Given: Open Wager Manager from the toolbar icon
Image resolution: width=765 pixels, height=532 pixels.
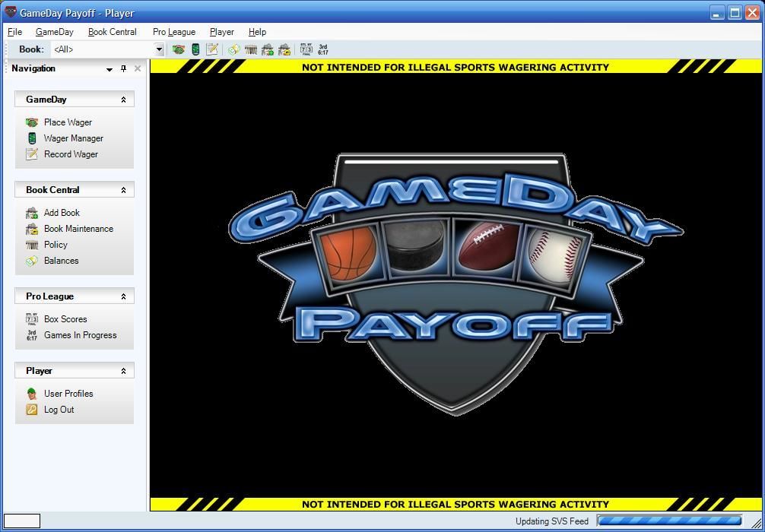Looking at the screenshot, I should click(x=195, y=49).
